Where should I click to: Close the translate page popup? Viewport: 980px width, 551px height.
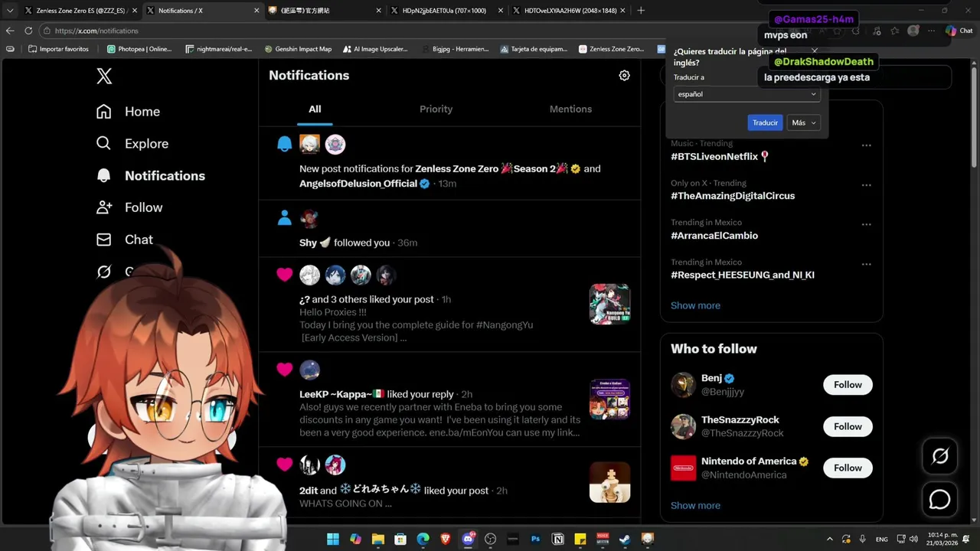click(x=815, y=51)
